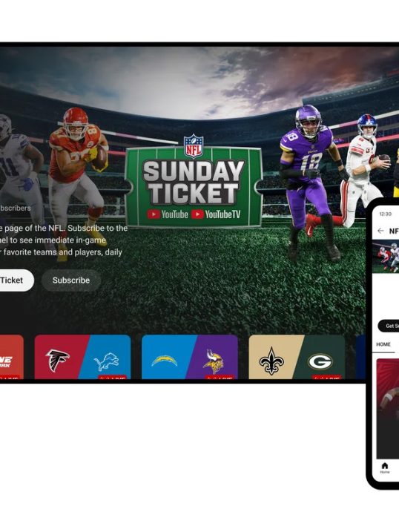Click the Ticket button beside Subscribe
Viewport: 399px width, 532px height.
(15, 280)
